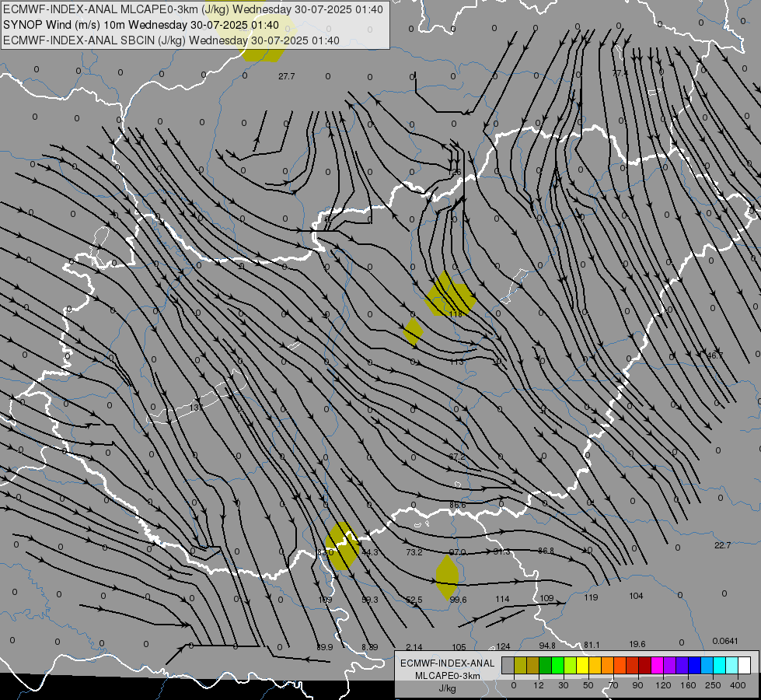Click the map value 27.7

point(286,76)
